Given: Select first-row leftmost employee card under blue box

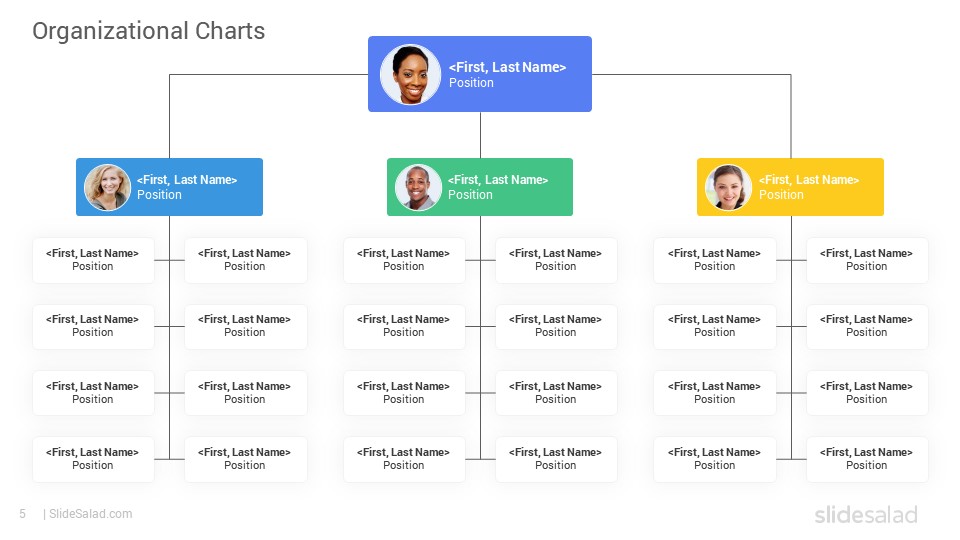Looking at the screenshot, I should [93, 260].
